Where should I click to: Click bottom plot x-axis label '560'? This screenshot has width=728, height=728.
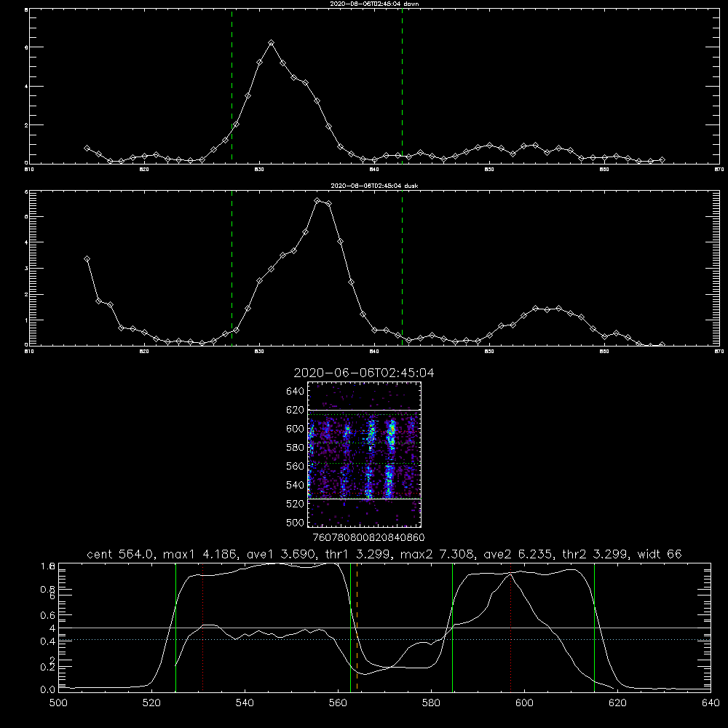(x=338, y=703)
